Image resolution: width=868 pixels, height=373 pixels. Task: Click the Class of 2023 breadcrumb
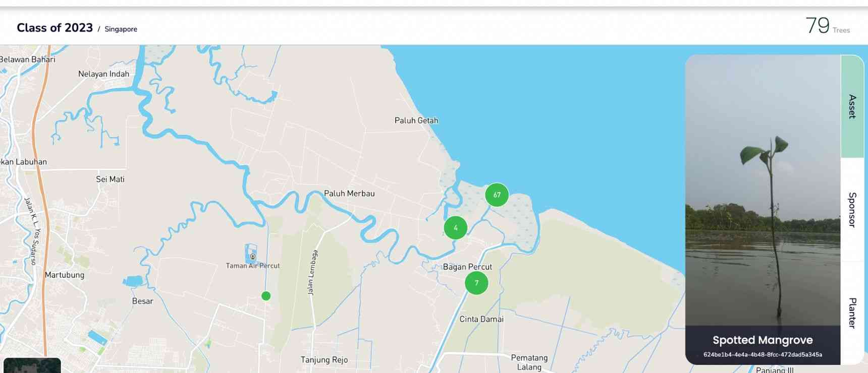pyautogui.click(x=55, y=28)
